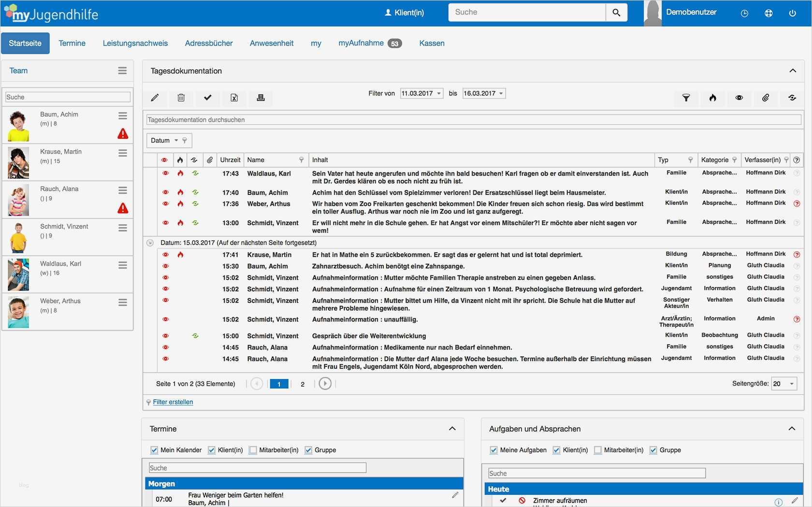Toggle Gruppe checkbox in Aufgaben panel
This screenshot has width=812, height=507.
click(653, 450)
